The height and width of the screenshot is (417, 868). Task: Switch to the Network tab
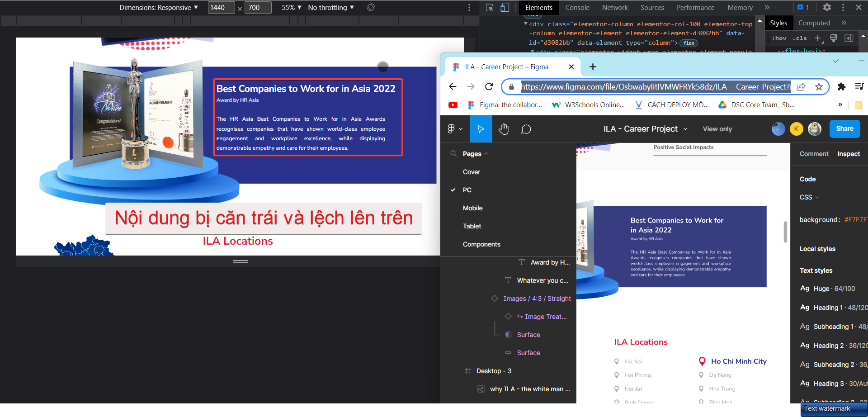coord(615,7)
